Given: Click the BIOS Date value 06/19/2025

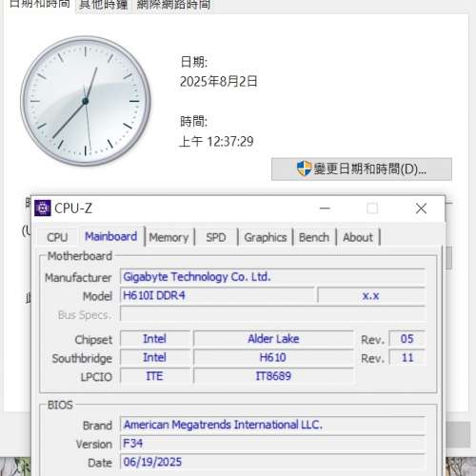Looking at the screenshot, I should pyautogui.click(x=272, y=462).
